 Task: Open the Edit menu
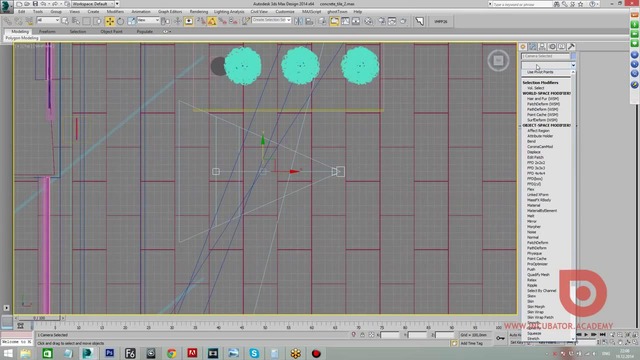click(22, 11)
